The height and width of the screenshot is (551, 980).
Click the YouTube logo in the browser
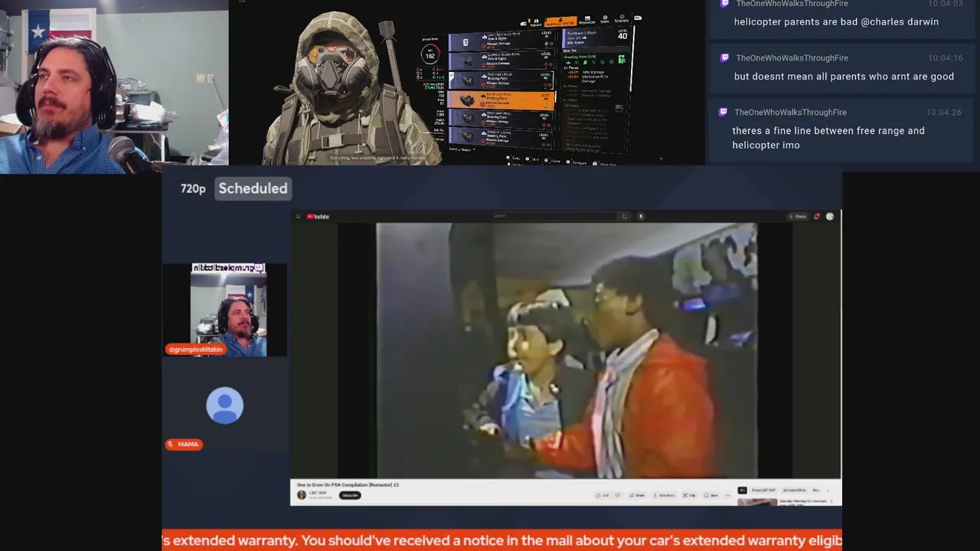[x=318, y=217]
